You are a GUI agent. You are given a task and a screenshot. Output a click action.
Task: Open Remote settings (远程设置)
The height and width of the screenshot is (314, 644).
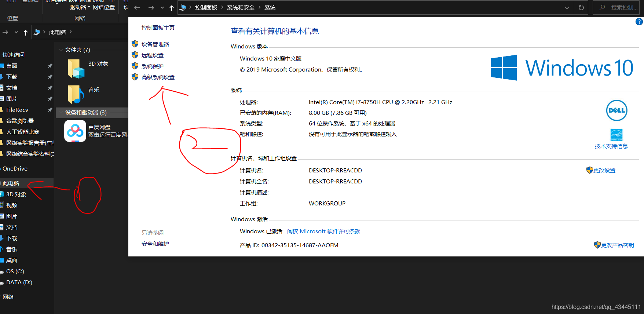(153, 55)
